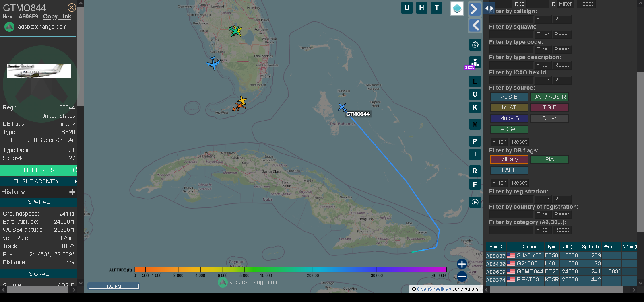The height and width of the screenshot is (302, 644).
Task: Click the altitude color legend bar
Action: (291, 269)
